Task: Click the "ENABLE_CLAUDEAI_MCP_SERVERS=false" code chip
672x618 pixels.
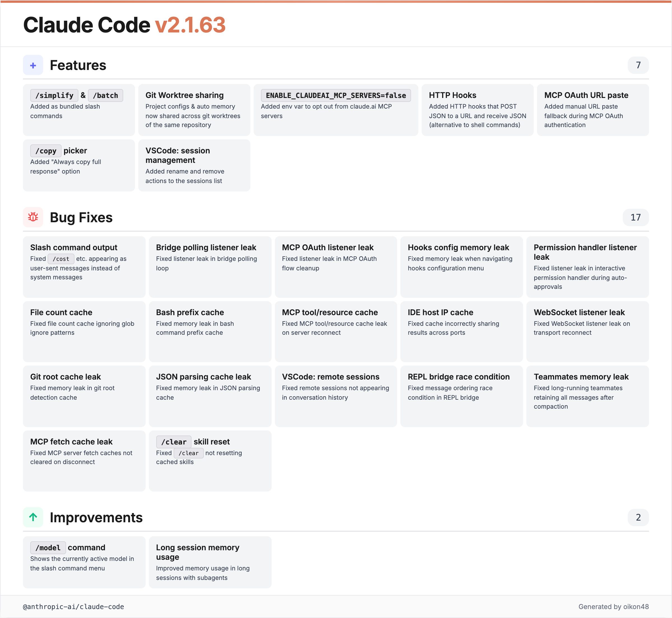Action: coord(336,95)
